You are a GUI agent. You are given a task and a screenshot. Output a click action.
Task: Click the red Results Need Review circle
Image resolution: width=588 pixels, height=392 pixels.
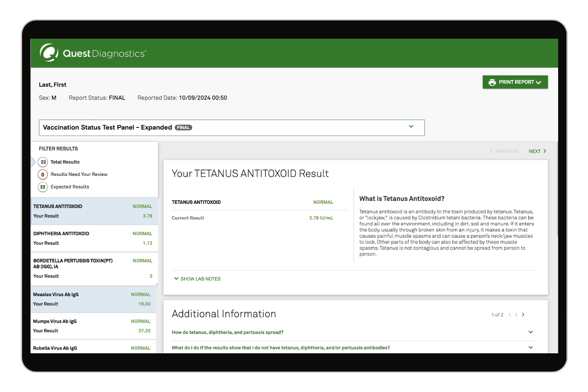pos(43,174)
